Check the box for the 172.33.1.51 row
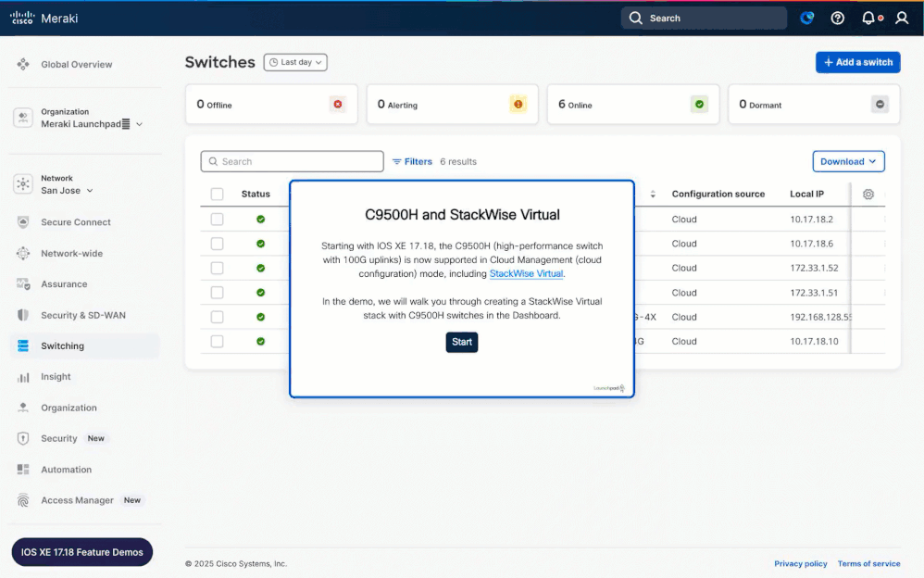 [217, 293]
